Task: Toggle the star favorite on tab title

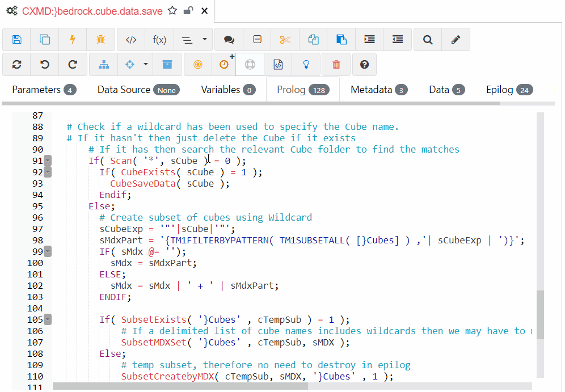Action: point(172,11)
